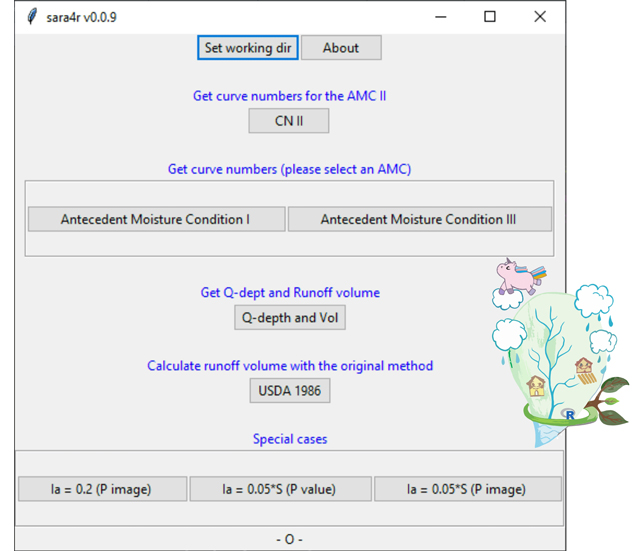Viewport: 639px width, 551px height.
Task: Maximize the sara4r window
Action: pyautogui.click(x=490, y=17)
